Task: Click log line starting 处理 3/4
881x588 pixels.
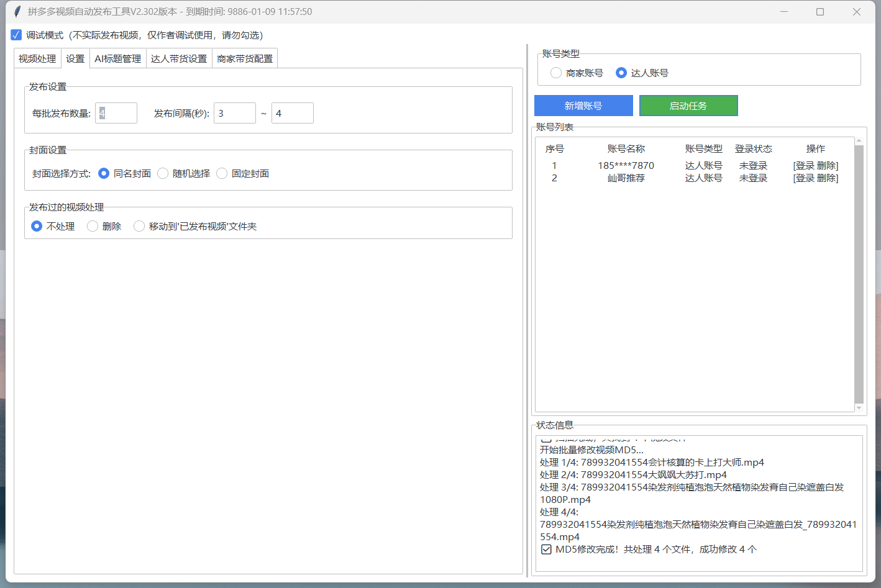Action: click(x=692, y=487)
